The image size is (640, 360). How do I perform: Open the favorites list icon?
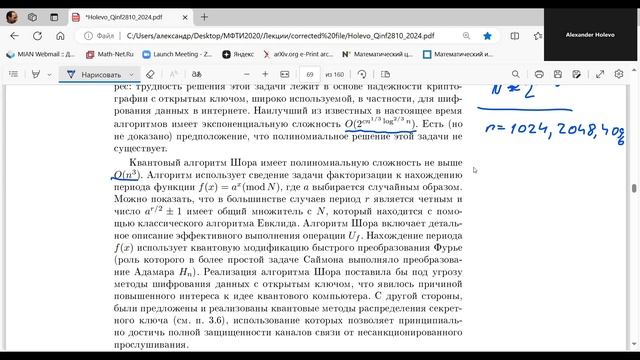click(538, 36)
